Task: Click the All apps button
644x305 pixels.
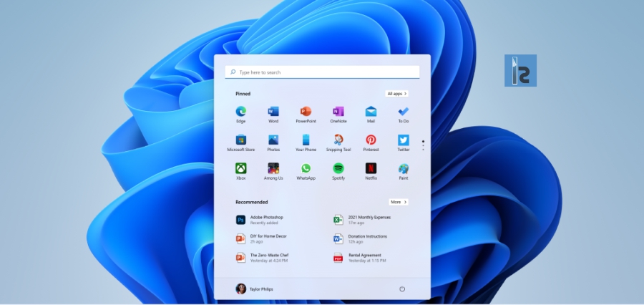Action: pyautogui.click(x=396, y=94)
